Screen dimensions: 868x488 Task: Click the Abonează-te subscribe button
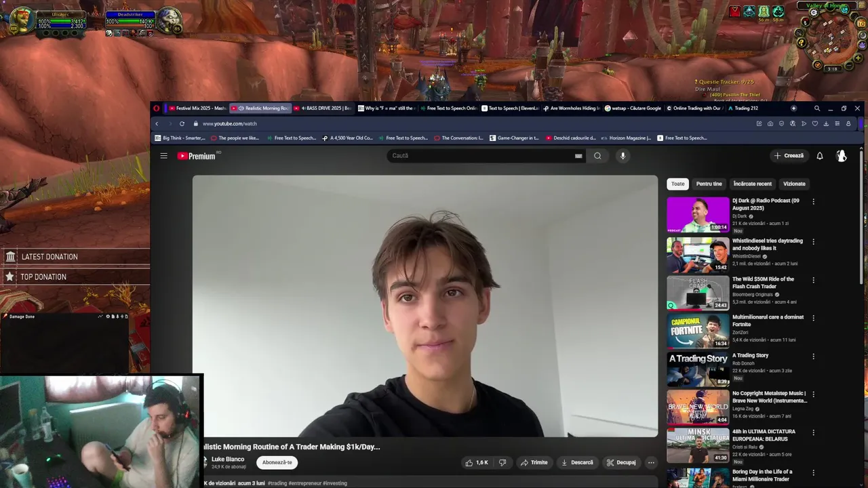coord(277,462)
